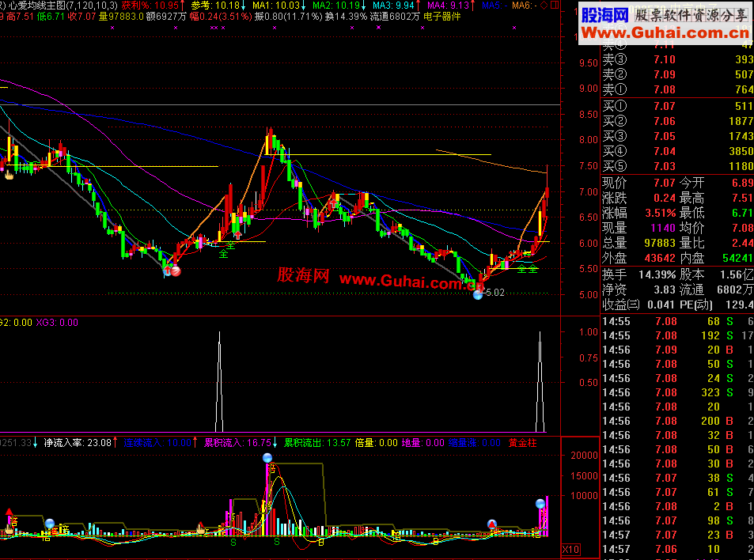Screen dimensions: 754x560
Task: Click the 现价 7.07 value
Action: click(x=664, y=183)
